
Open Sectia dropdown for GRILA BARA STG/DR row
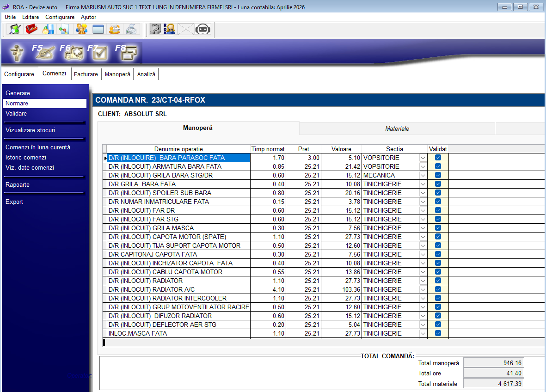423,175
